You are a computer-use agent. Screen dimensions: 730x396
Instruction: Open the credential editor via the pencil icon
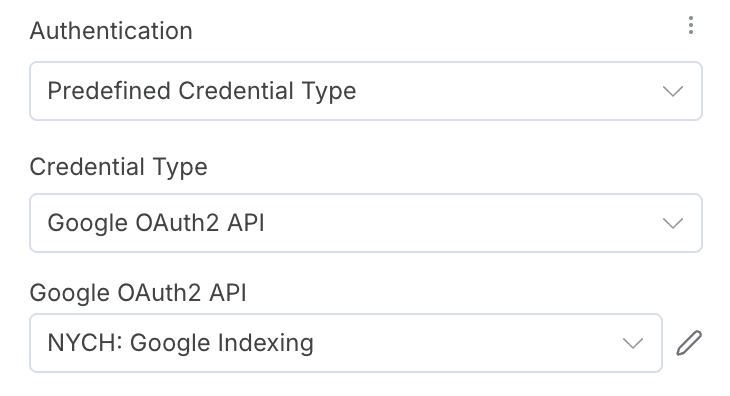[689, 343]
